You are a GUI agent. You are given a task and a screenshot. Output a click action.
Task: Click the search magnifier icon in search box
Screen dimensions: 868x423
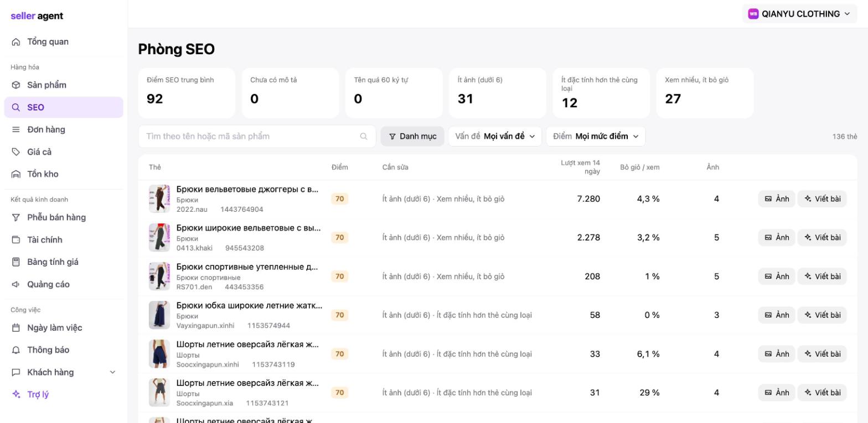pos(364,136)
